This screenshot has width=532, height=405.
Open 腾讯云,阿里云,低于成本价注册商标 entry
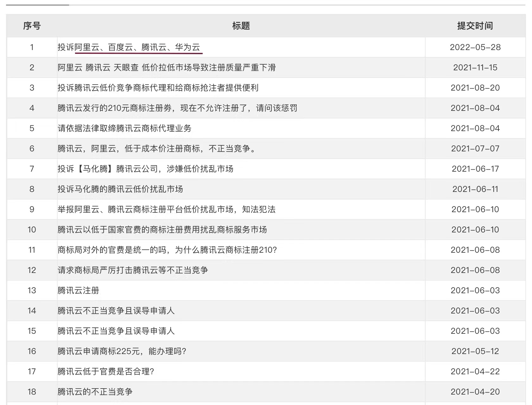[x=157, y=149]
